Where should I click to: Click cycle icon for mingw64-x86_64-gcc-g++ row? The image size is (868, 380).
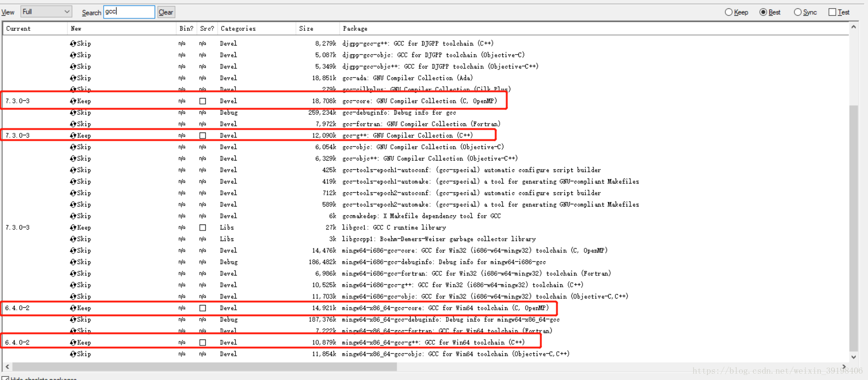[x=73, y=342]
